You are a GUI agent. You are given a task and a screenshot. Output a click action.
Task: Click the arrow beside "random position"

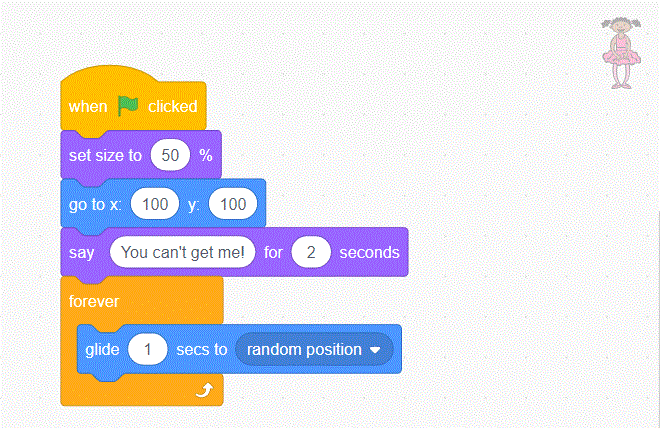(375, 350)
